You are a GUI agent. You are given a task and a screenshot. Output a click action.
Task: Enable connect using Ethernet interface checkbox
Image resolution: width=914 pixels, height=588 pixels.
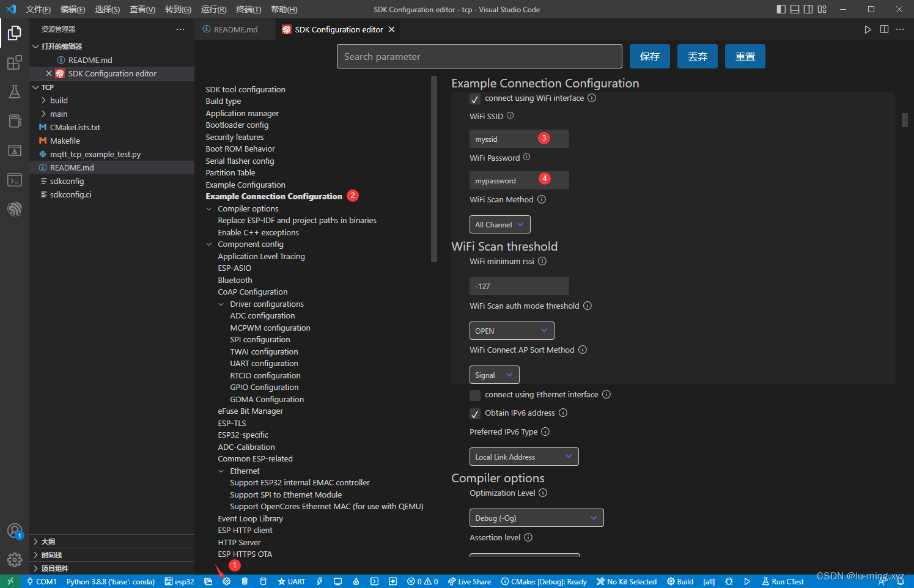475,395
